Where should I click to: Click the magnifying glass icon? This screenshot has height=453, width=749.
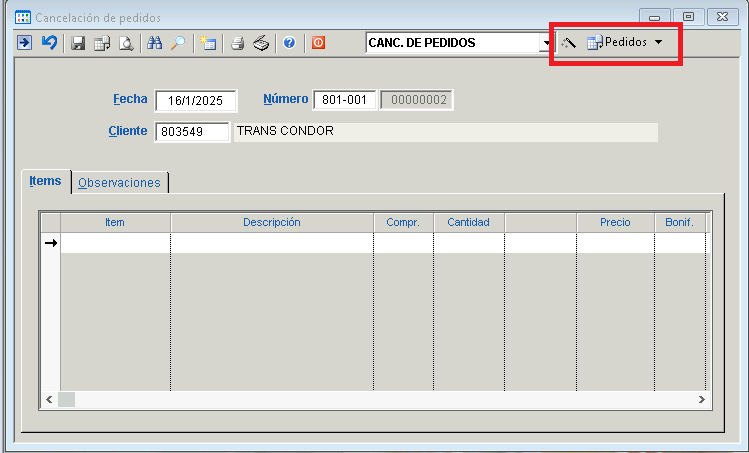point(178,43)
